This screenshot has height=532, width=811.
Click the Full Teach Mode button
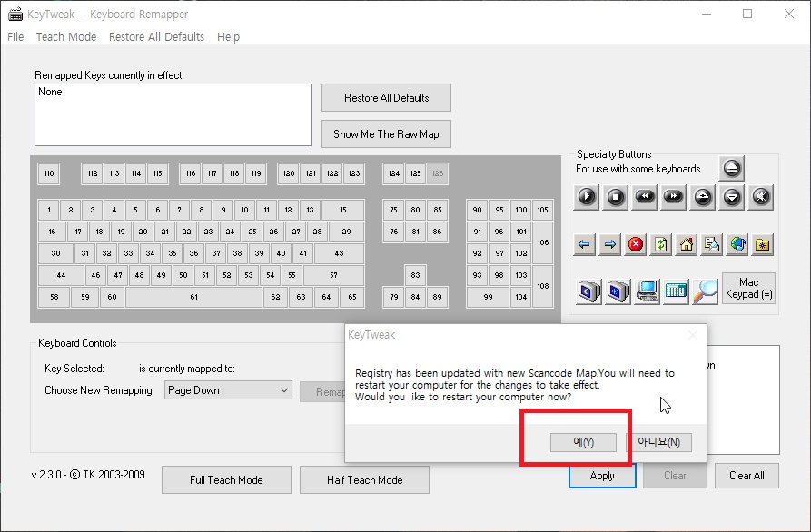tap(226, 479)
